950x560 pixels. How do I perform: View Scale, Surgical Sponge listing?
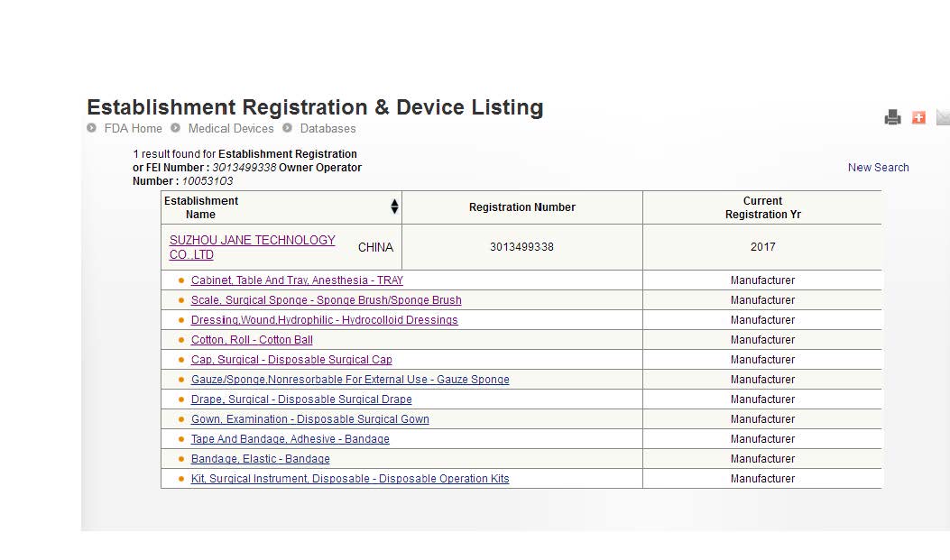click(x=326, y=300)
